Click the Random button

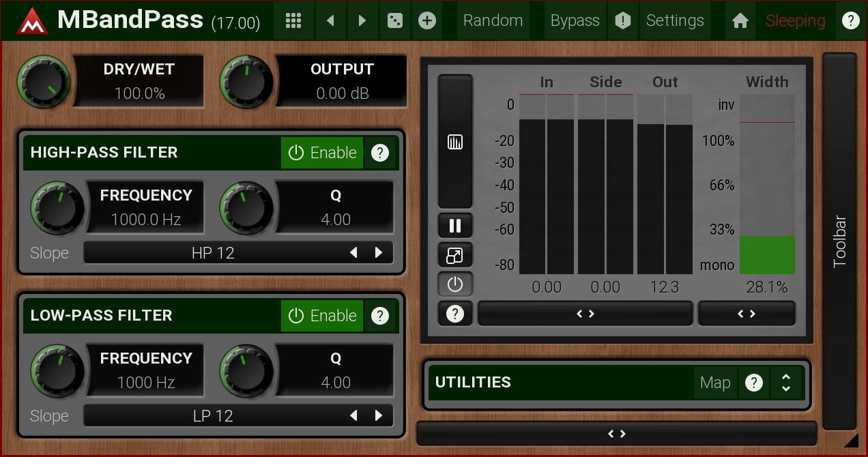(493, 21)
